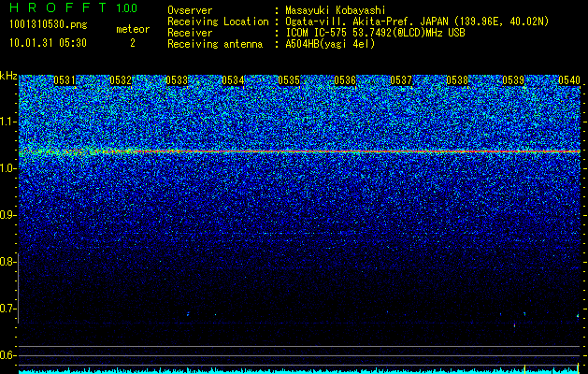Select the Receiving Location value Ogata-vill. Akita-Pref.

[x=348, y=22]
